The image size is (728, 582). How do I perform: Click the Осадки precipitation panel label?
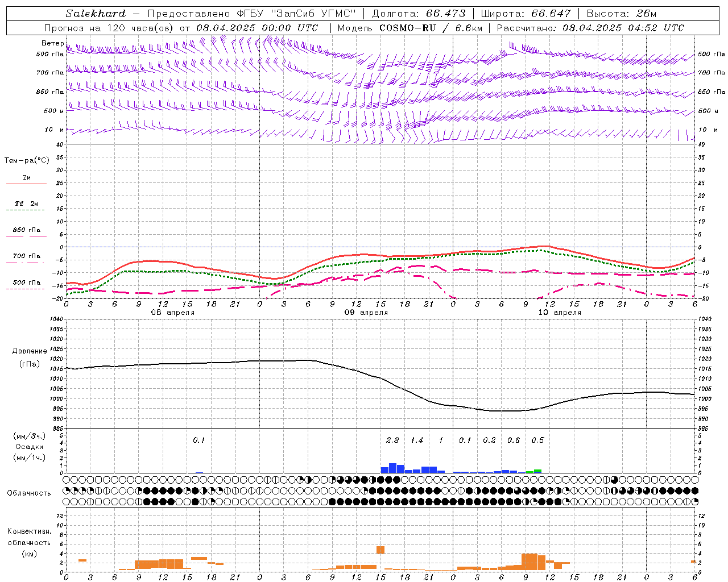point(29,447)
